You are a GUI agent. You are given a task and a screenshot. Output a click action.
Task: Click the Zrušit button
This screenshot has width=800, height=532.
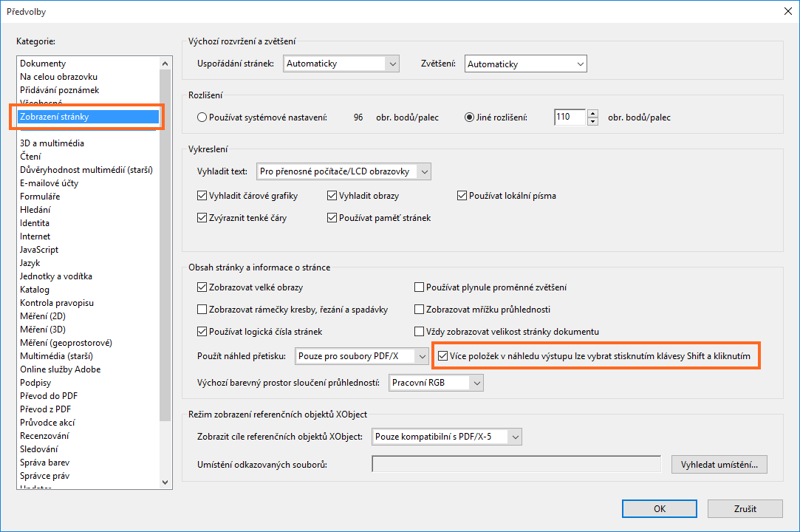(745, 508)
